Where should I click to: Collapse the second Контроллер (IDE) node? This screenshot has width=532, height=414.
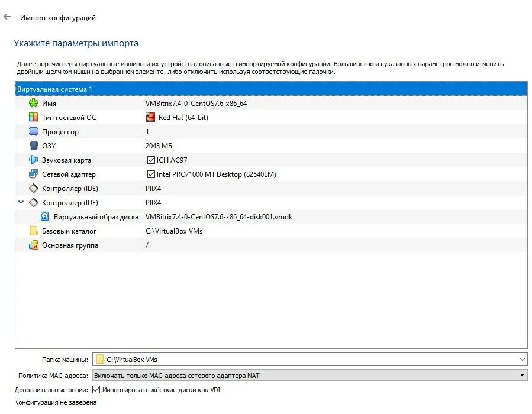(21, 202)
